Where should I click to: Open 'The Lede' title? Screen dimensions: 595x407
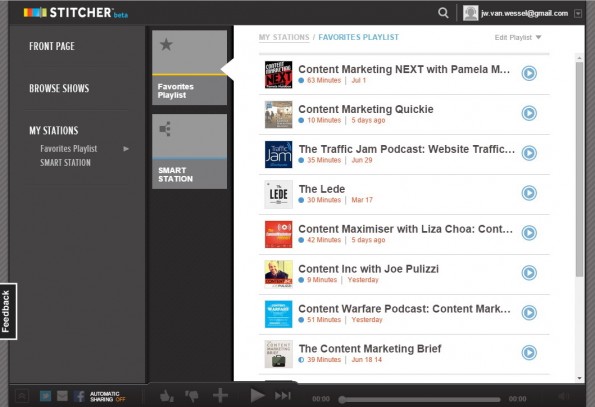point(322,189)
